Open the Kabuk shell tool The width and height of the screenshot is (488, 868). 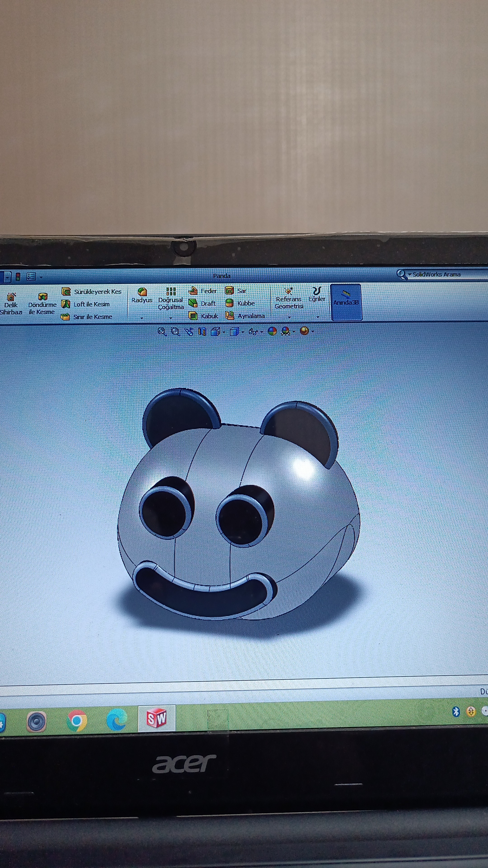pyautogui.click(x=203, y=316)
